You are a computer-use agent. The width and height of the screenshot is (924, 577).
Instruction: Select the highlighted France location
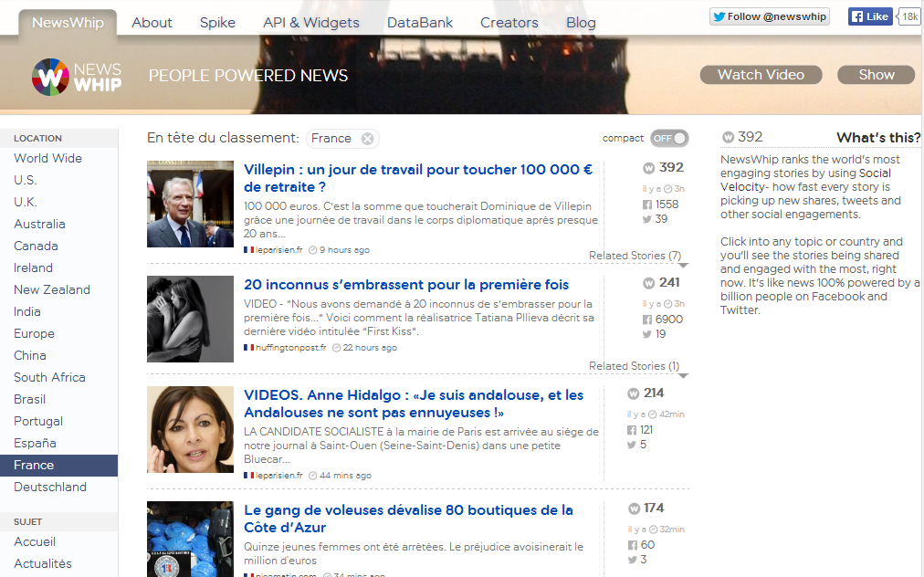(59, 465)
